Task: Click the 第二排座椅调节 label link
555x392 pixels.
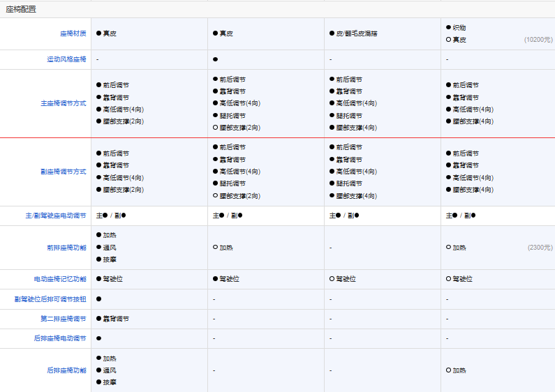Action: point(63,319)
